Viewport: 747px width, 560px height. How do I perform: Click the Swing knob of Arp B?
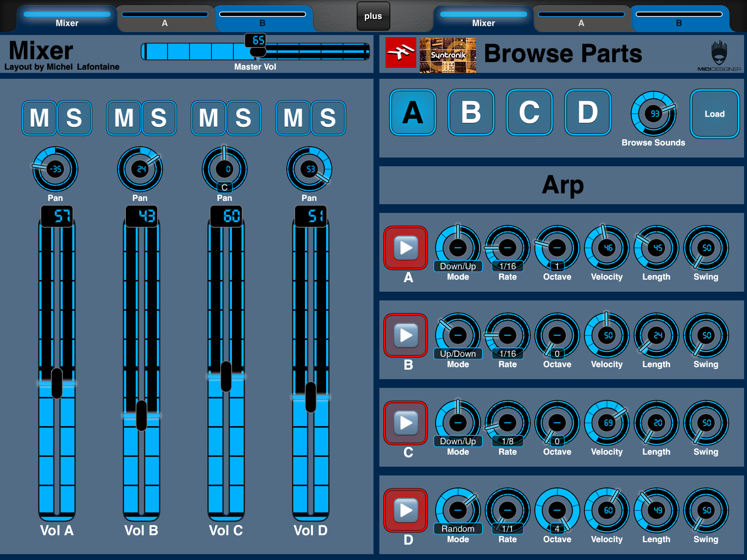pos(706,335)
